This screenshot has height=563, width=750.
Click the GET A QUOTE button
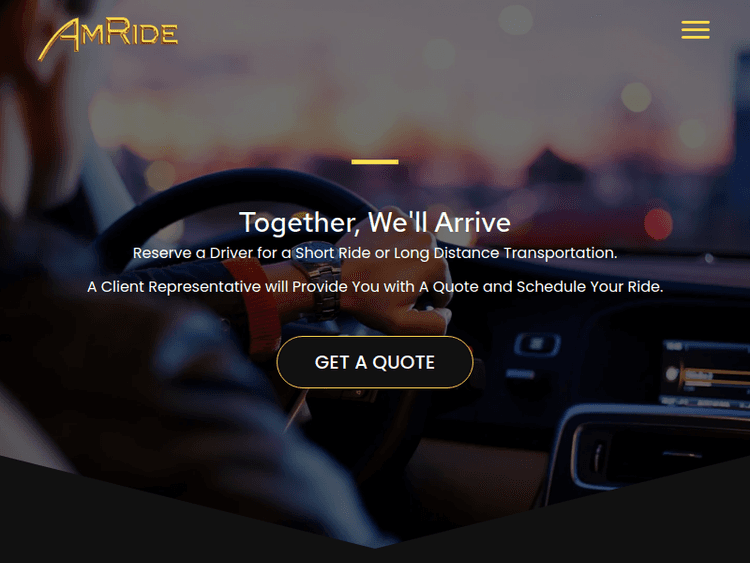click(x=375, y=362)
